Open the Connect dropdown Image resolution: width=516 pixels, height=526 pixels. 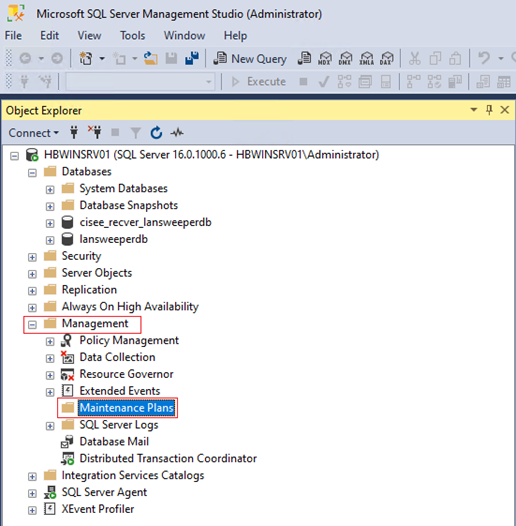coord(34,133)
